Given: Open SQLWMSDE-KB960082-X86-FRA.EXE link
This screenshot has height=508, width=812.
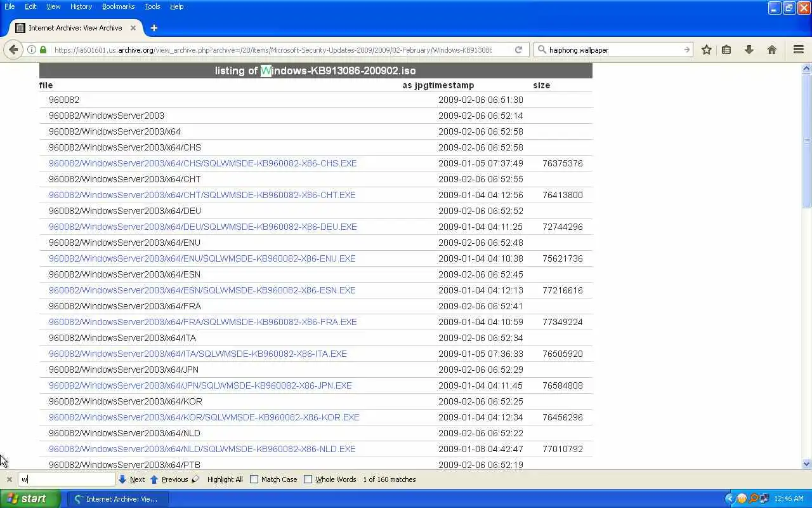Looking at the screenshot, I should click(202, 322).
